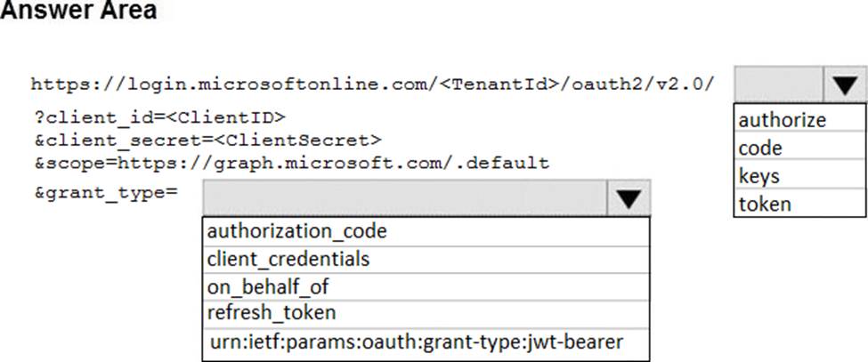Click the empty endpoint combo box field

click(x=779, y=85)
